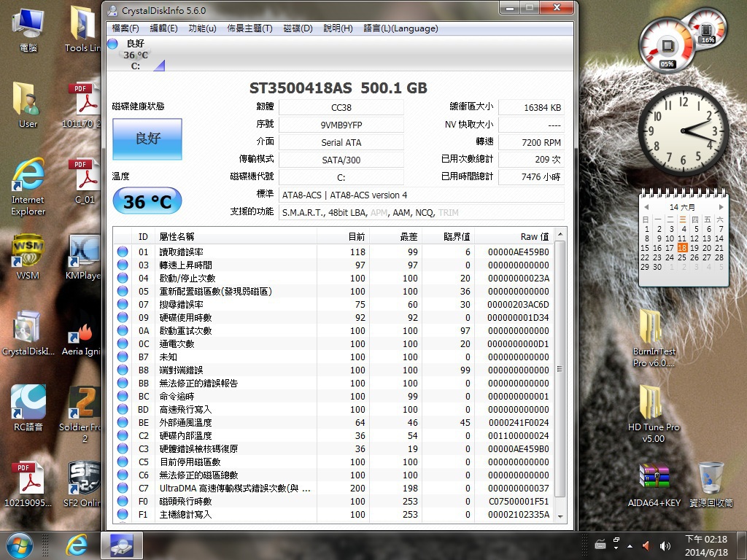Image resolution: width=747 pixels, height=560 pixels.
Task: Open the WSM desktop shortcut
Action: pyautogui.click(x=28, y=257)
